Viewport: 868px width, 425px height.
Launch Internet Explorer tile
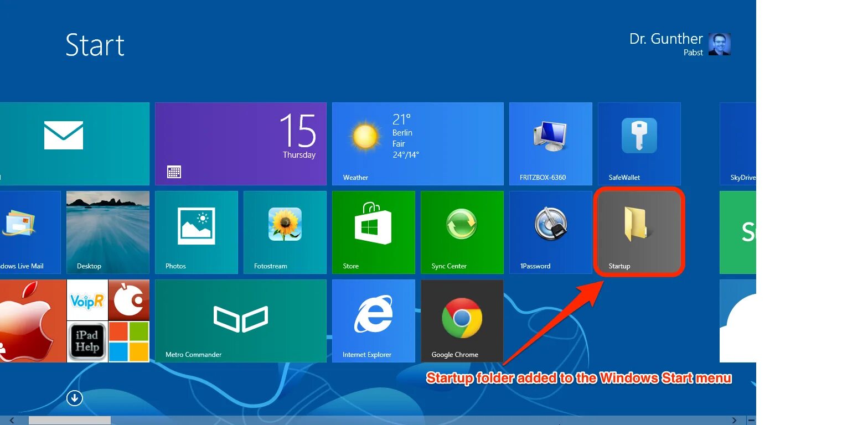(x=374, y=321)
